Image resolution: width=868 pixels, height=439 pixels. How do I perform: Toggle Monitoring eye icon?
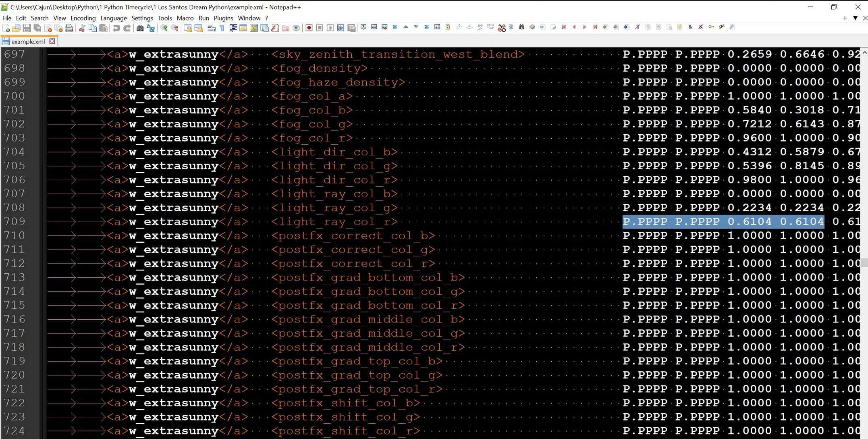pyautogui.click(x=296, y=28)
